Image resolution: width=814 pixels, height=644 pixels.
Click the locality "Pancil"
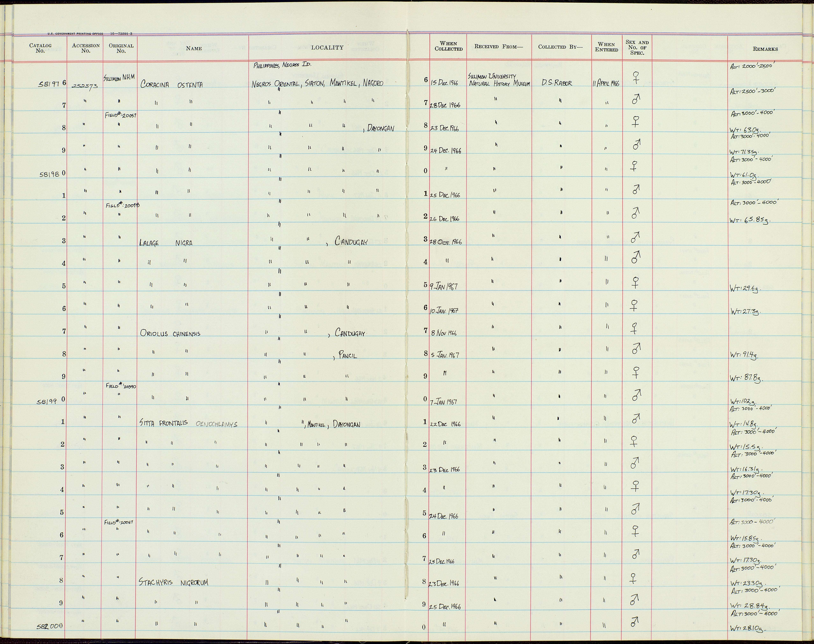coord(347,355)
